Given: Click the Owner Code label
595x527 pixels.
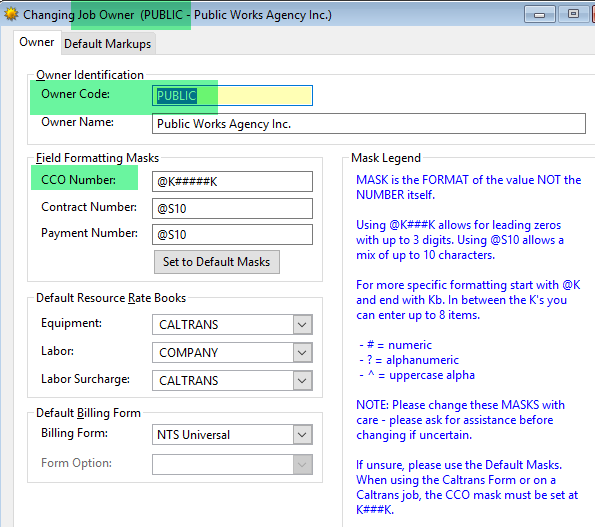Looking at the screenshot, I should coord(76,94).
